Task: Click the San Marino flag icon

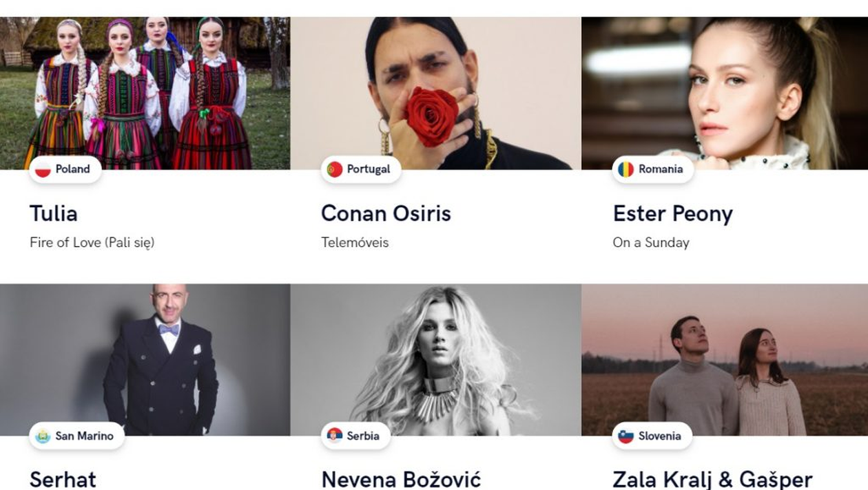Action: coord(43,436)
